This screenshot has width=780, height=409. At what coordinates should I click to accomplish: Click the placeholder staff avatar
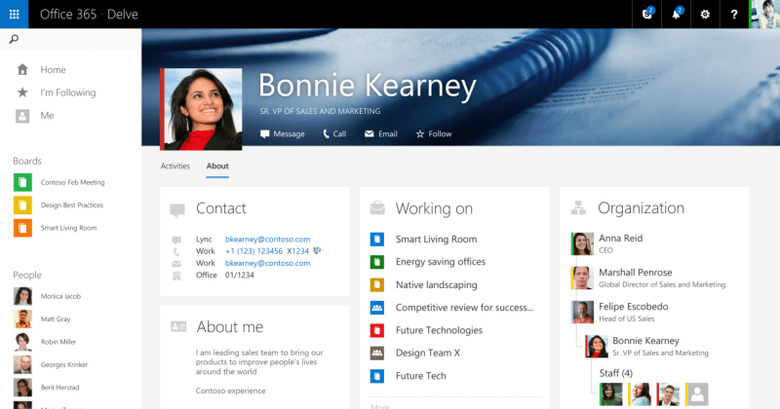[697, 394]
